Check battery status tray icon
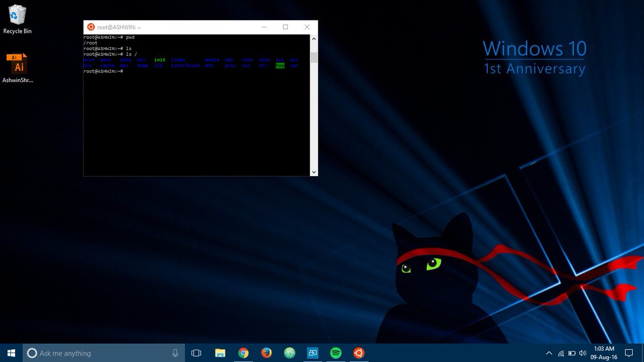The image size is (644, 362). coord(572,353)
